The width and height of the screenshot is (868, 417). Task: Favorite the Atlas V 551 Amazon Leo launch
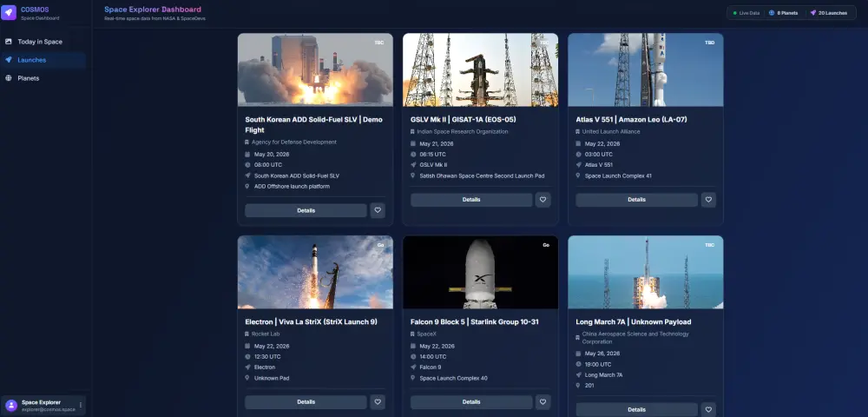pyautogui.click(x=708, y=200)
